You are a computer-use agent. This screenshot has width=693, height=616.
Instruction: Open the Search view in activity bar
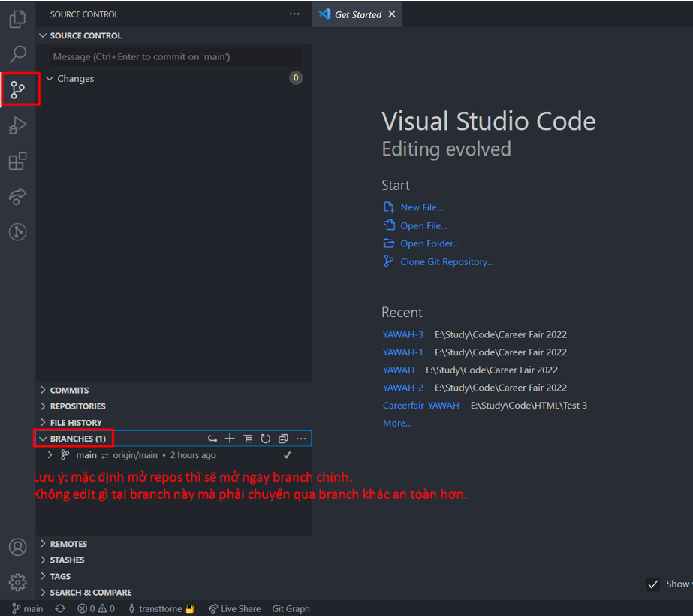click(18, 54)
